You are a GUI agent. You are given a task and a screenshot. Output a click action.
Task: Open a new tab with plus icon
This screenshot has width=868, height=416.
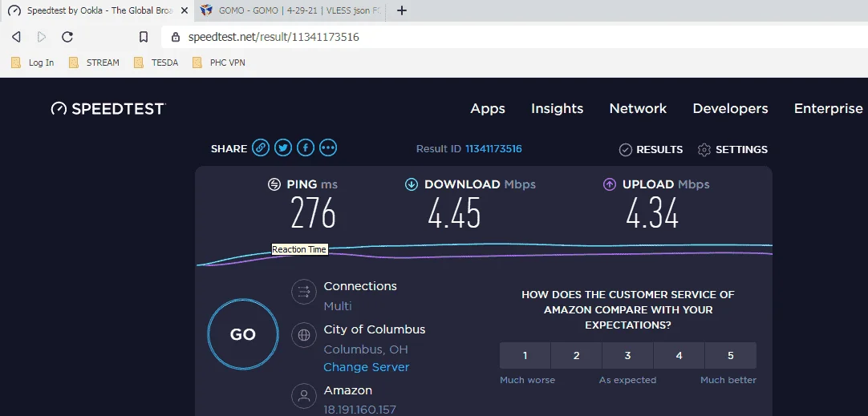pos(402,10)
